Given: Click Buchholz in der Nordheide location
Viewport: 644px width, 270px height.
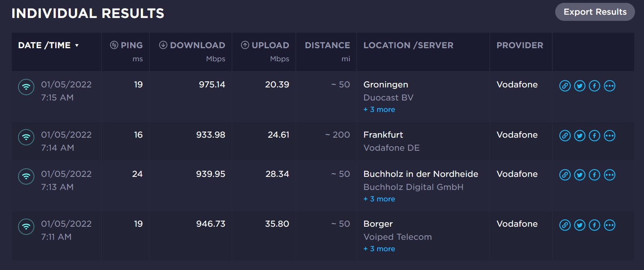Looking at the screenshot, I should pyautogui.click(x=421, y=174).
